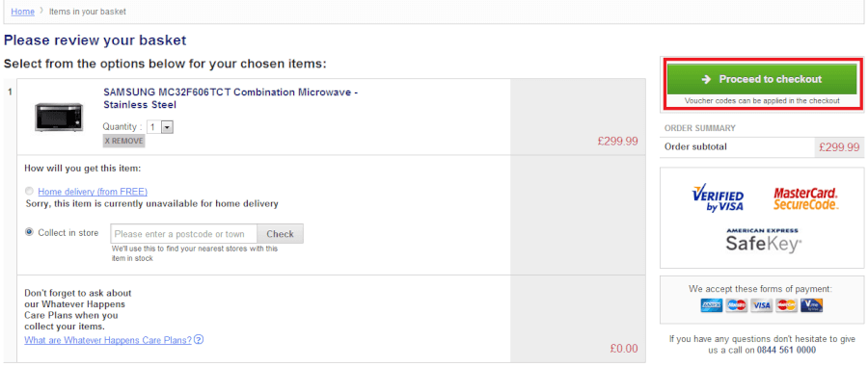The height and width of the screenshot is (367, 868).
Task: Click the Check postcode button
Action: point(280,234)
